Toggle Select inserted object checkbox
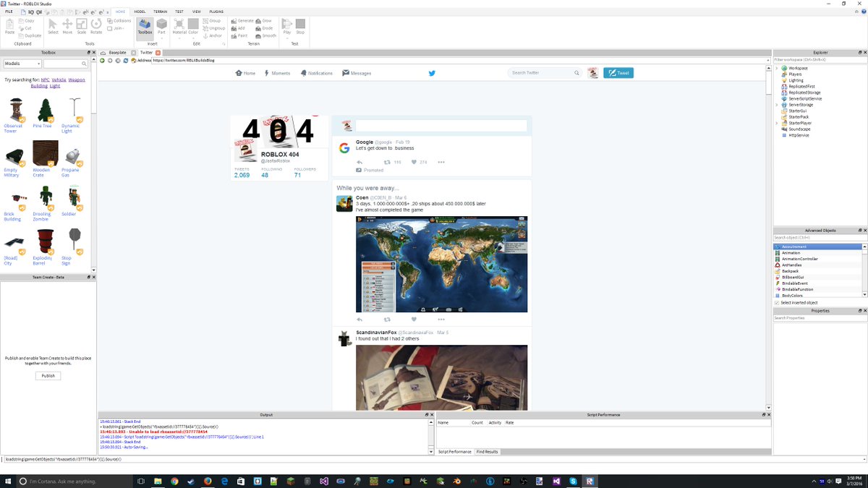 click(x=777, y=303)
